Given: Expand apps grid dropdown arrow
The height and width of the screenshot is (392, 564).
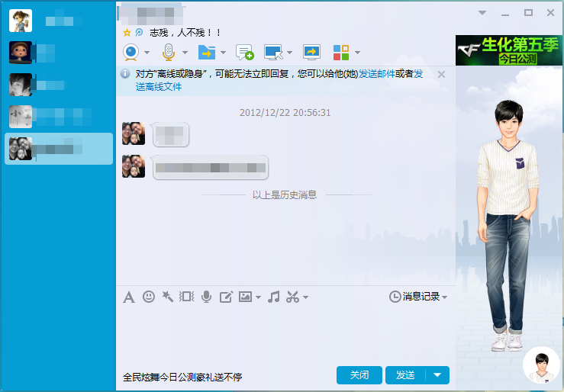Looking at the screenshot, I should [357, 53].
